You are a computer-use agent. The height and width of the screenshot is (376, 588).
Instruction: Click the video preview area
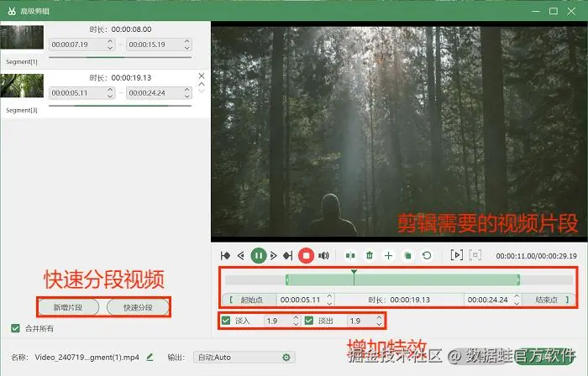[x=399, y=132]
